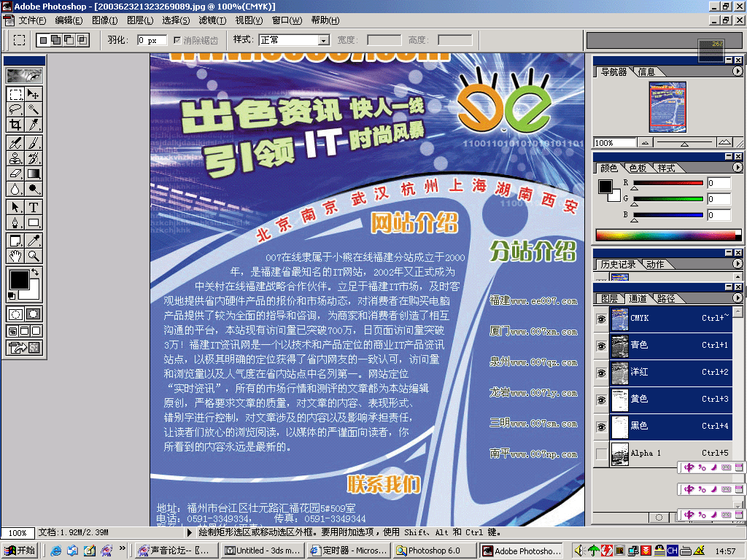Choose the Clone Stamp tool
747x560 pixels.
pyautogui.click(x=16, y=158)
